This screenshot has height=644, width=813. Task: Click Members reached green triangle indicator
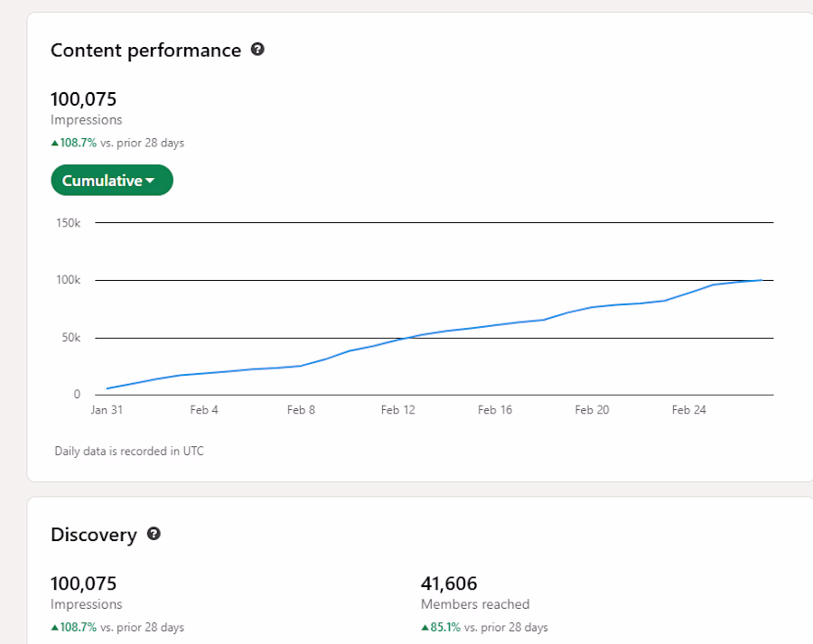(425, 628)
